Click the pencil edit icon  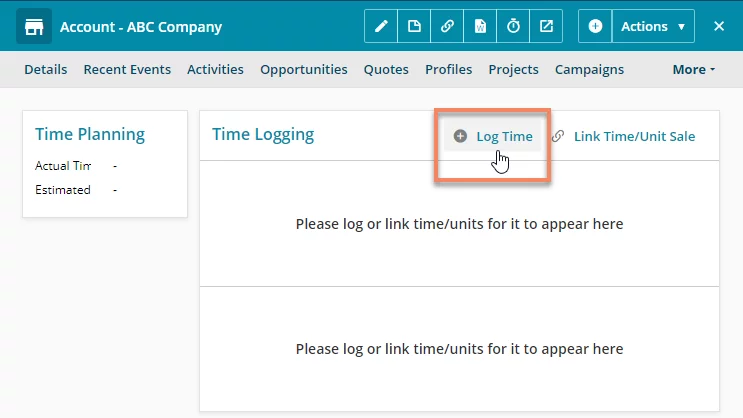381,26
